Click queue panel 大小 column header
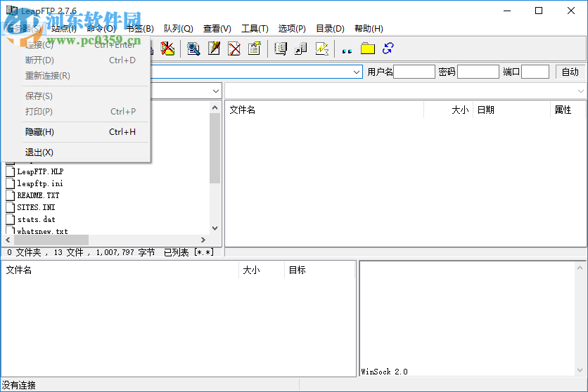 262,270
